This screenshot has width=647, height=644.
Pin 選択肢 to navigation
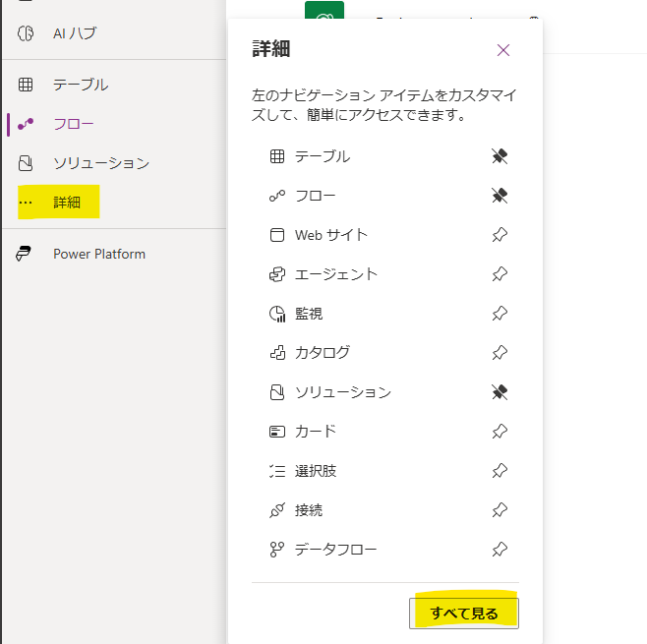500,471
